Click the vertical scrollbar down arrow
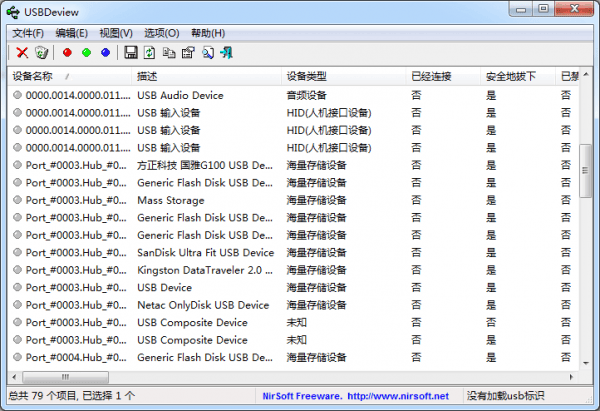600x411 pixels. click(x=588, y=359)
